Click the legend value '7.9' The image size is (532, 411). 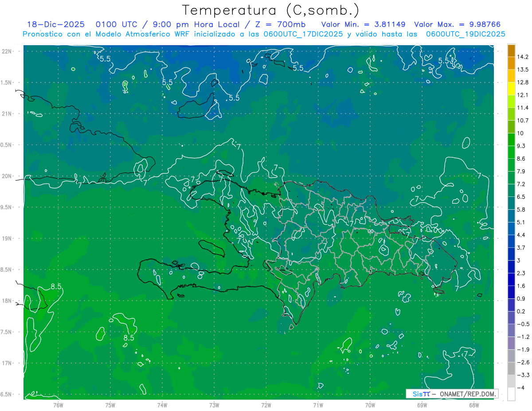pos(521,171)
